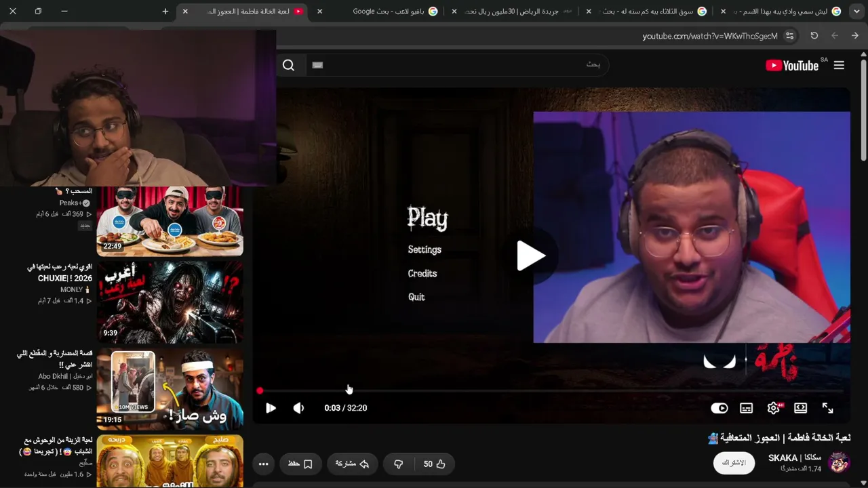The height and width of the screenshot is (488, 868).
Task: Open the 22:49 food challenge video thumbnail
Action: [x=170, y=221]
